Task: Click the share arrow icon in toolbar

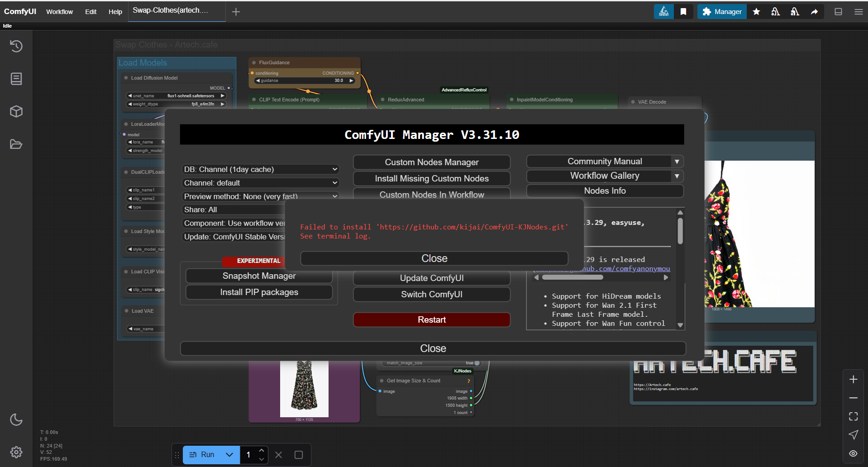Action: [x=814, y=12]
